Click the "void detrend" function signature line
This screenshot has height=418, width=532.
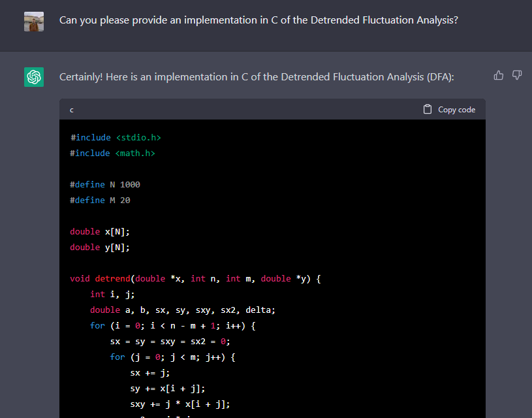point(195,279)
